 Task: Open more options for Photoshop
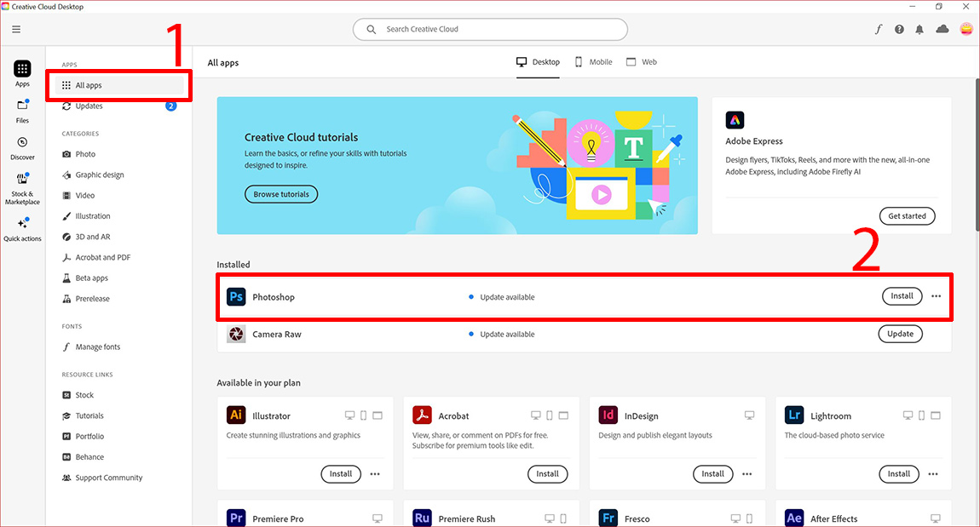click(936, 296)
